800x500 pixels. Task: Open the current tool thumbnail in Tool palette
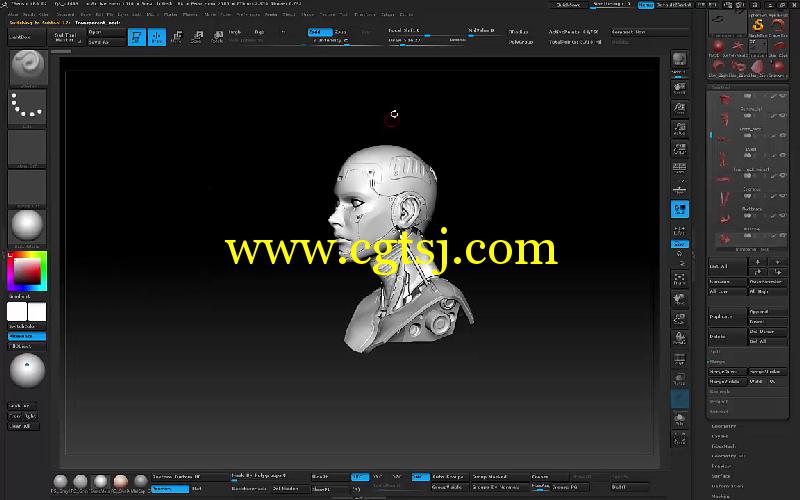tap(728, 23)
